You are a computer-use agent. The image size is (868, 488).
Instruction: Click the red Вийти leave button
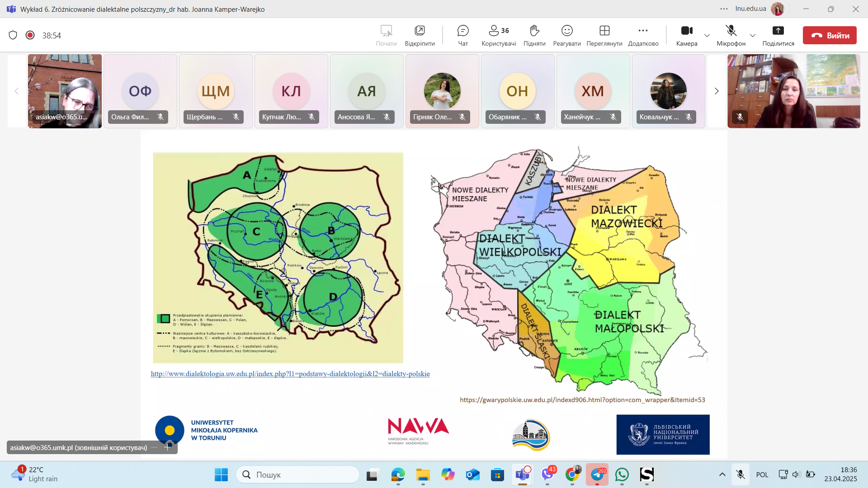(830, 35)
